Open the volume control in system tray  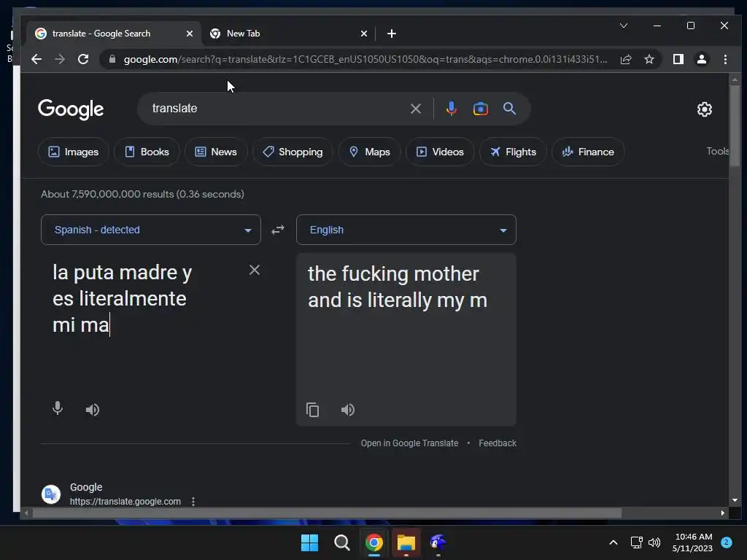coord(654,542)
